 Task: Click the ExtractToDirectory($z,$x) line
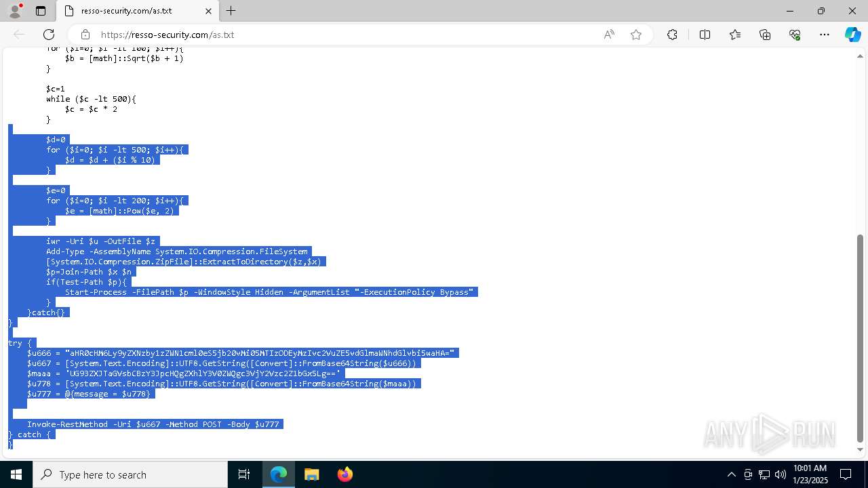(184, 262)
